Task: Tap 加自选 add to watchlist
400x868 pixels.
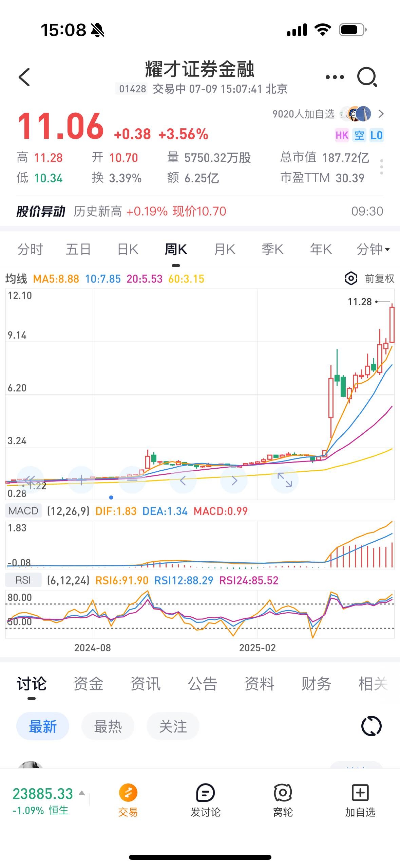Action: 360,801
